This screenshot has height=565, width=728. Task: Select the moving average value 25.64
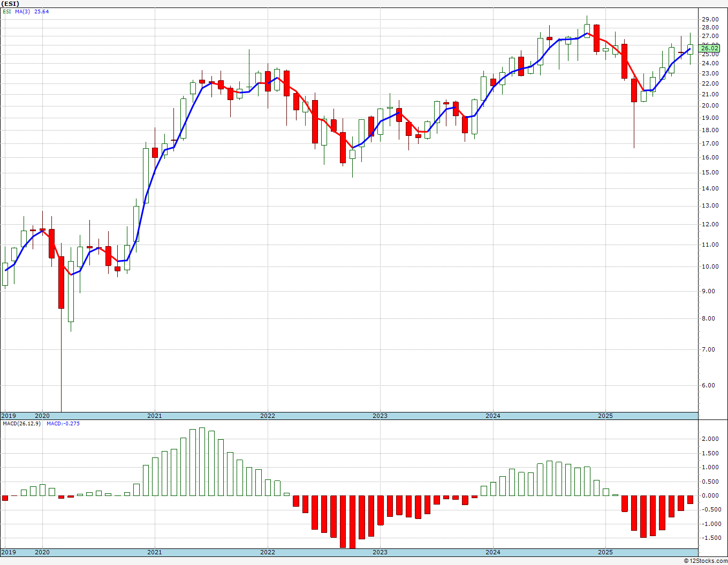coord(42,11)
